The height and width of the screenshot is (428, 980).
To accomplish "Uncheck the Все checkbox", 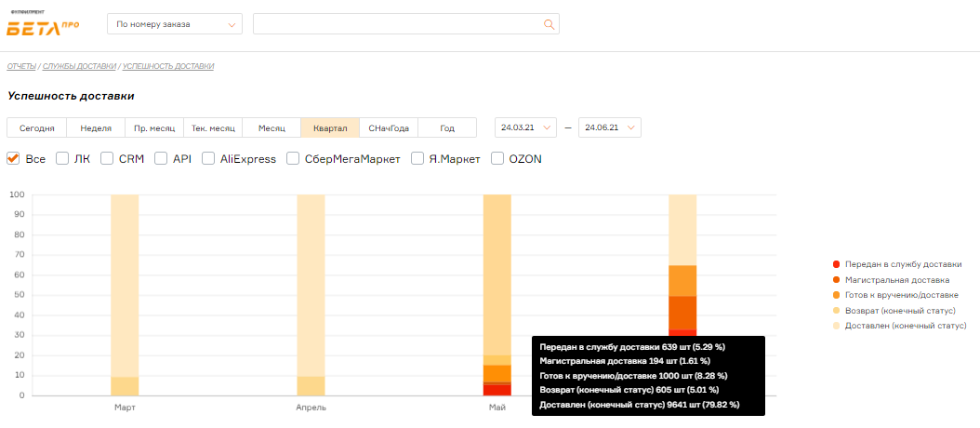I will [12, 159].
